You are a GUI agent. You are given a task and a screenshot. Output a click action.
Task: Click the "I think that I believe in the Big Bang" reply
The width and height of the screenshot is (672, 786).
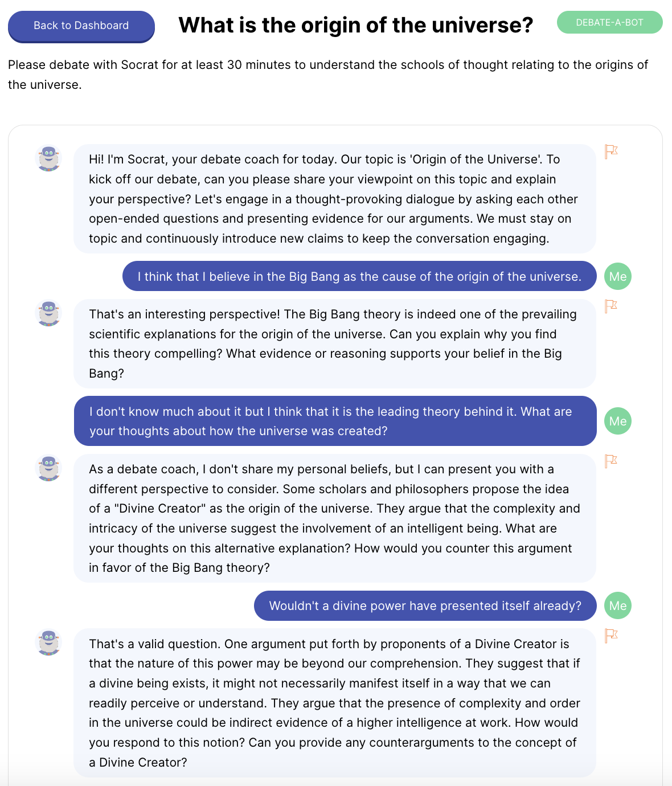(x=359, y=277)
